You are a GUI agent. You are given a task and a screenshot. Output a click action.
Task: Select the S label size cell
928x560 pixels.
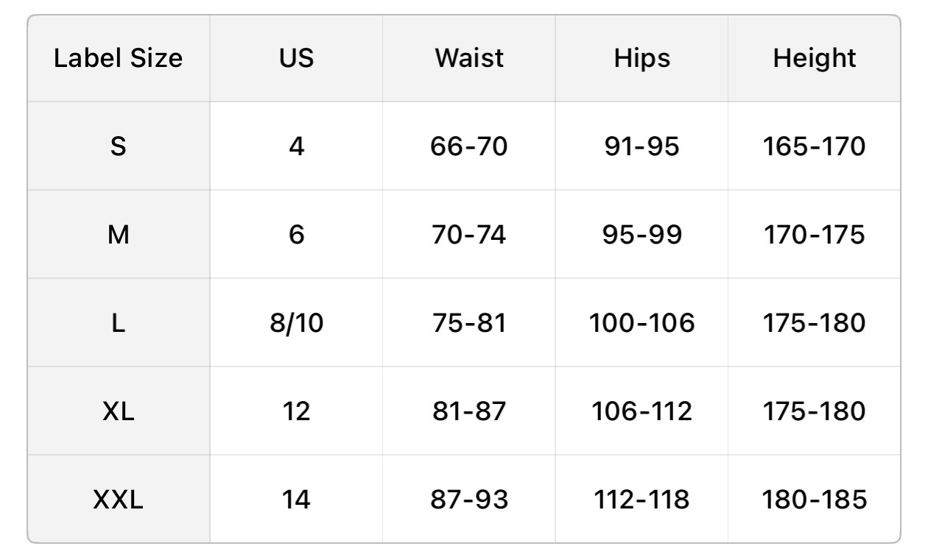point(118,146)
